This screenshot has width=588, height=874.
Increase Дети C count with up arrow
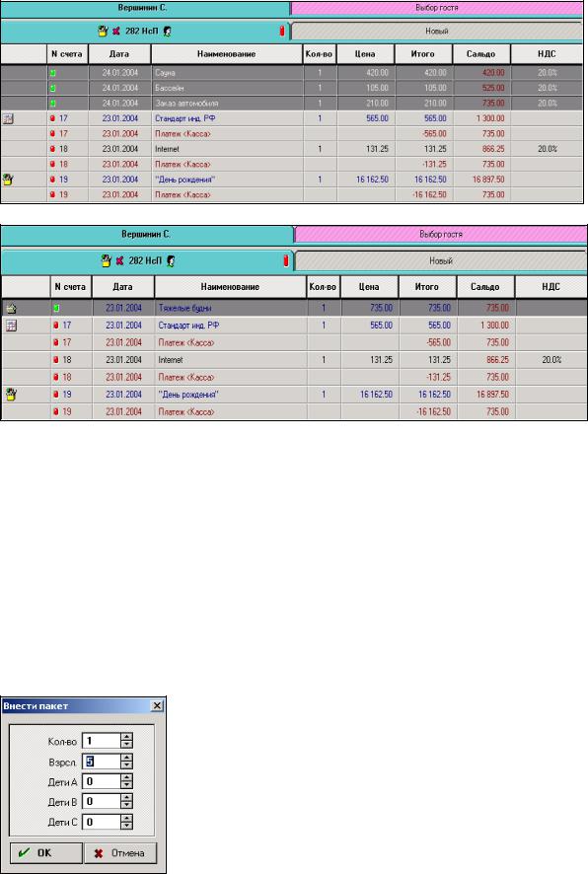[127, 818]
